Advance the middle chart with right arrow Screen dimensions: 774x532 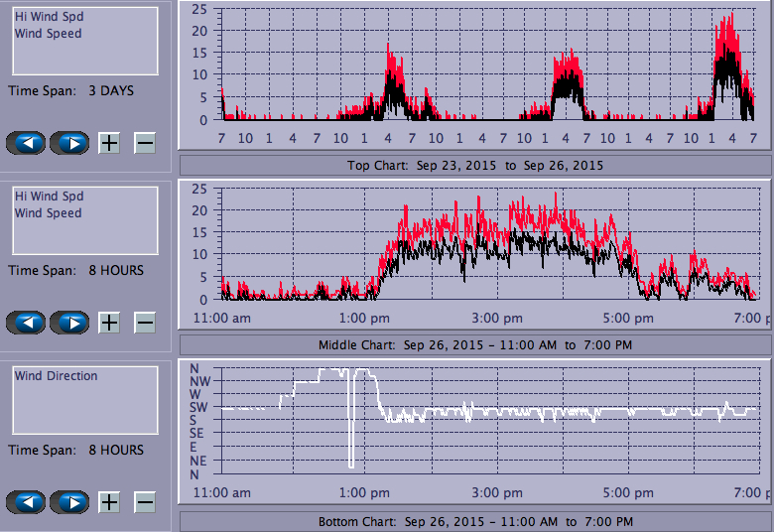(69, 323)
